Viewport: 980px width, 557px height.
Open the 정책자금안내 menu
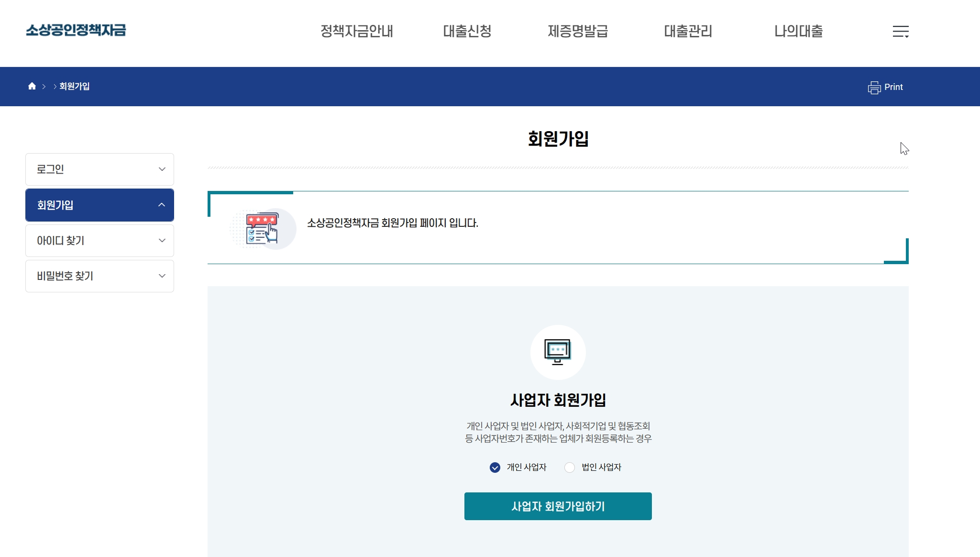(356, 31)
